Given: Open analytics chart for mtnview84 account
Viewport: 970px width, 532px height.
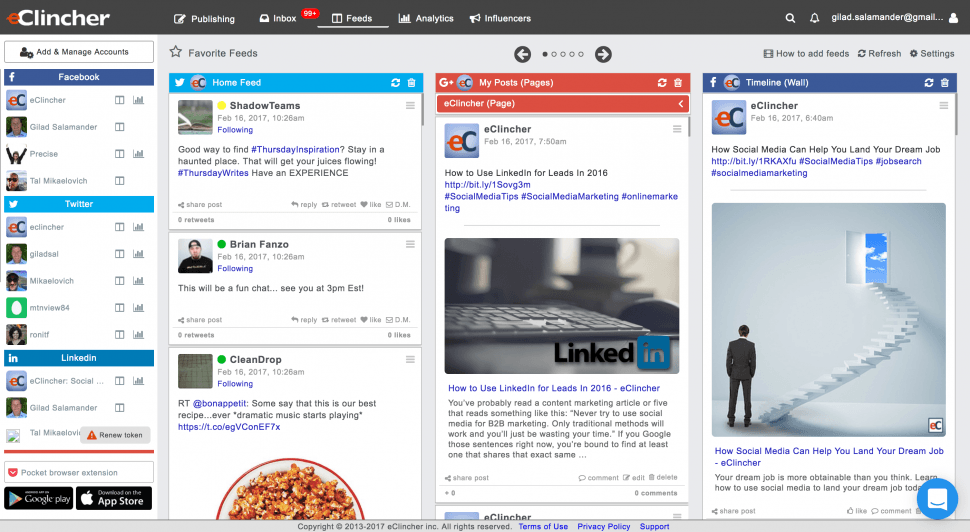Looking at the screenshot, I should 139,308.
